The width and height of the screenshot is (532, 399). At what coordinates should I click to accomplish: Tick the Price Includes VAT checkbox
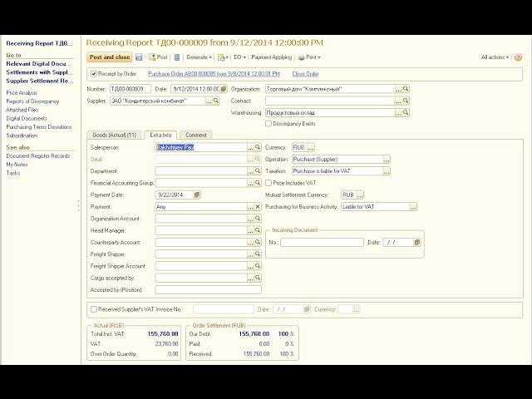point(268,182)
